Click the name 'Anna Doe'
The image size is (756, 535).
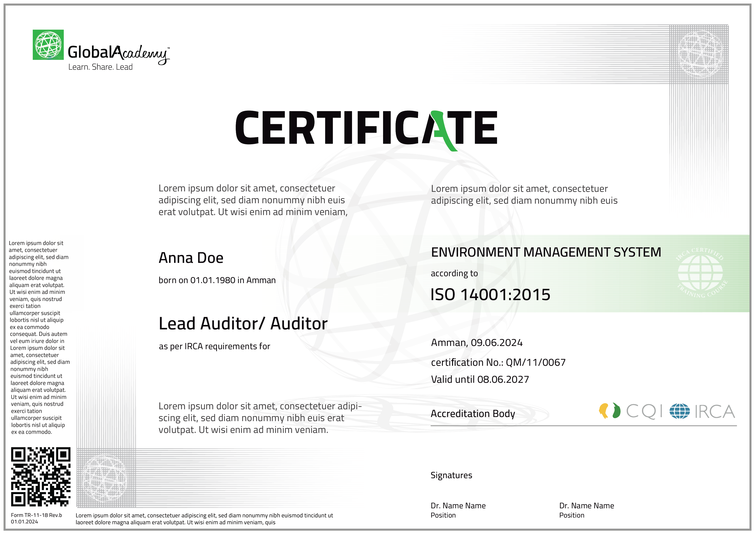[x=191, y=258]
